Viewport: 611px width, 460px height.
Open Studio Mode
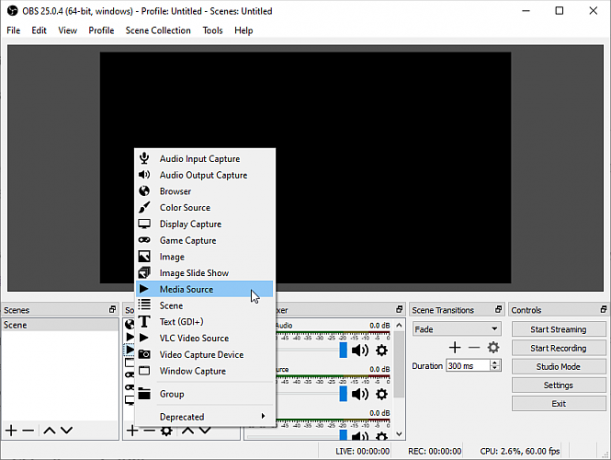pos(558,367)
